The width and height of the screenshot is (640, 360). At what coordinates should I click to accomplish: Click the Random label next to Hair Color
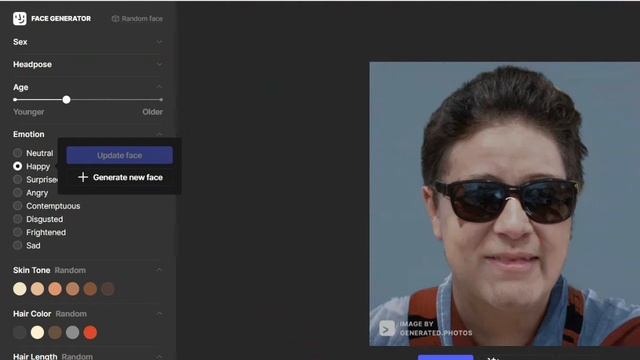71,314
